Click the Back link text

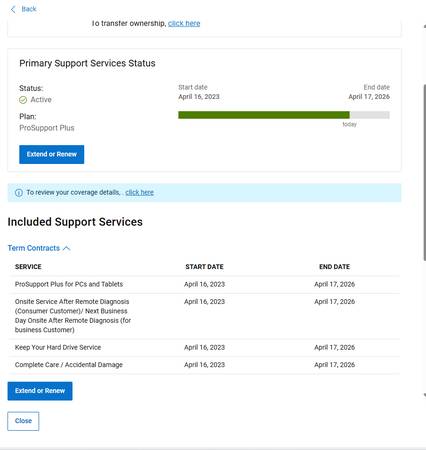coord(29,9)
